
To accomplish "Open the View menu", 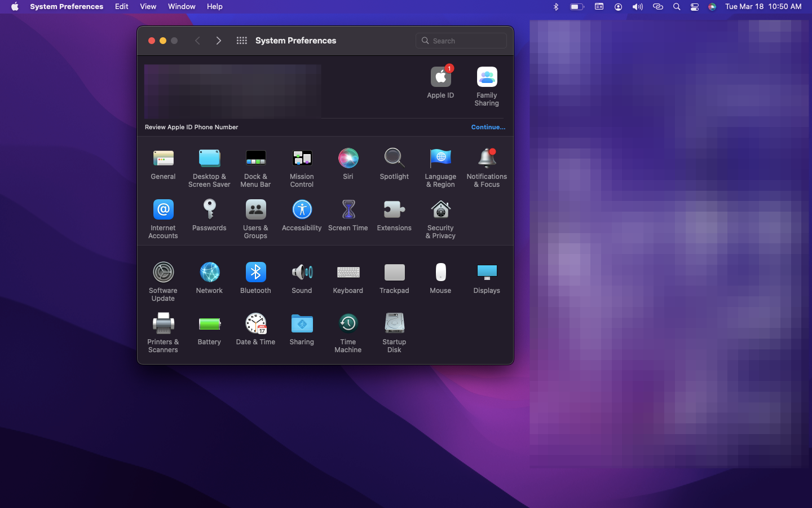I will click(148, 7).
